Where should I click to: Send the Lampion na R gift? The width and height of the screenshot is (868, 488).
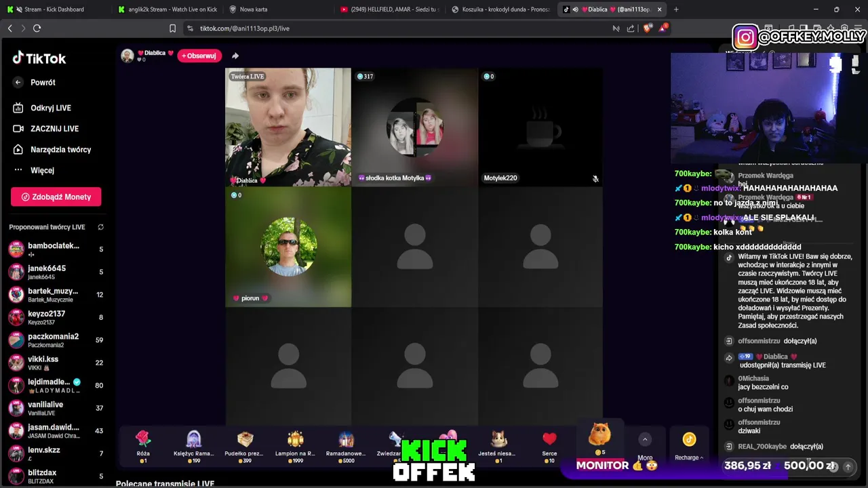295,446
